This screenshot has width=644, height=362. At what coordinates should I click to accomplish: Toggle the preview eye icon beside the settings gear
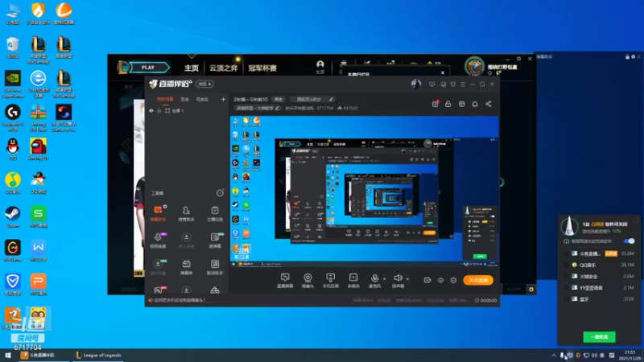point(440,280)
